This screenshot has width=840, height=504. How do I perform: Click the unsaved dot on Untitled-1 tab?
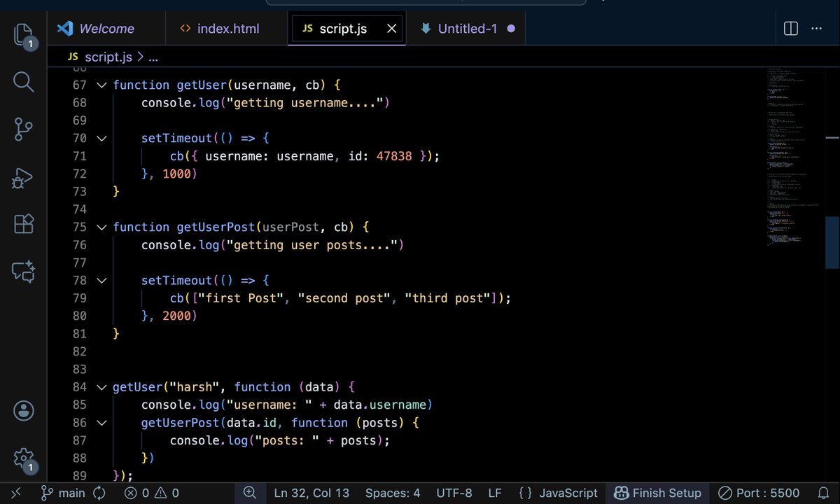point(511,29)
